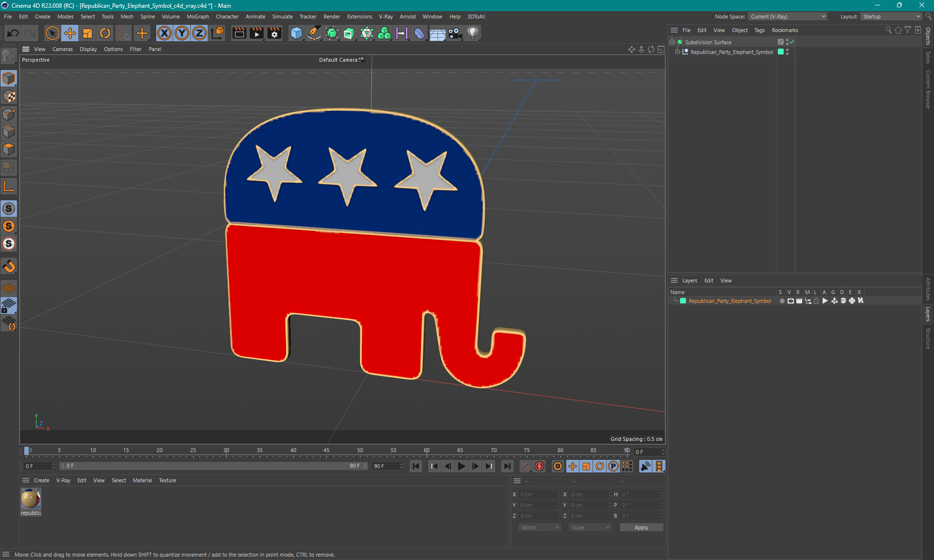This screenshot has height=560, width=934.
Task: Add a Light object
Action: tap(472, 33)
